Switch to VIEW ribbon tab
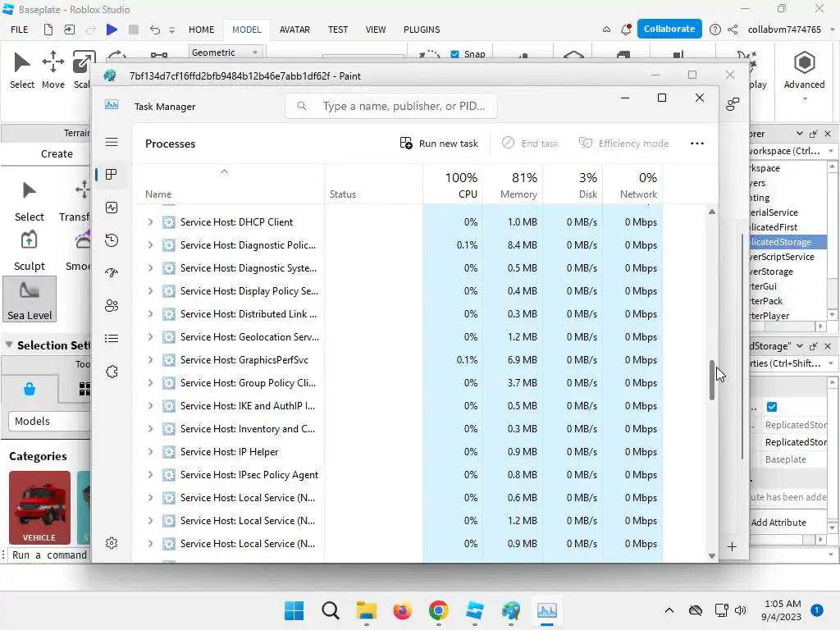The width and height of the screenshot is (840, 630). pos(376,30)
